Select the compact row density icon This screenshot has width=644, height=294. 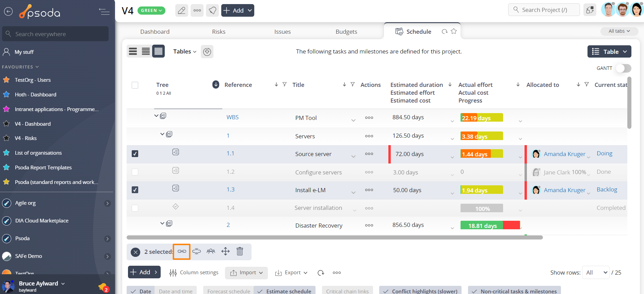click(x=159, y=51)
